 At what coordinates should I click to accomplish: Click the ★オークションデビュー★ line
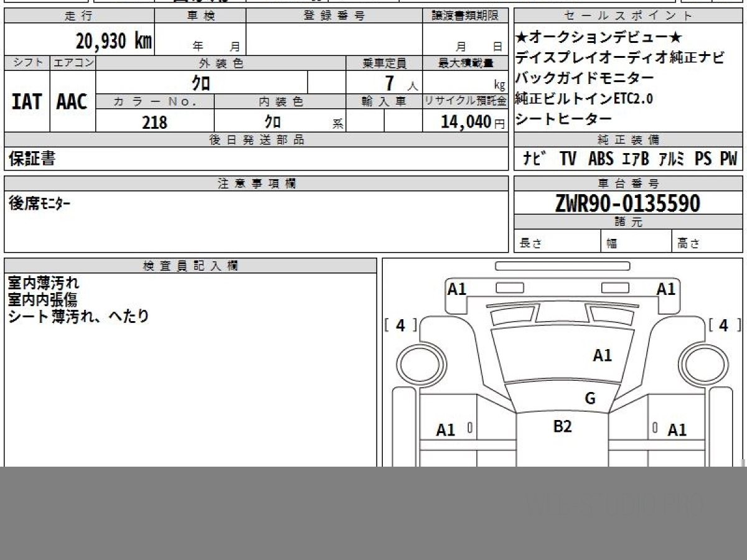(599, 38)
